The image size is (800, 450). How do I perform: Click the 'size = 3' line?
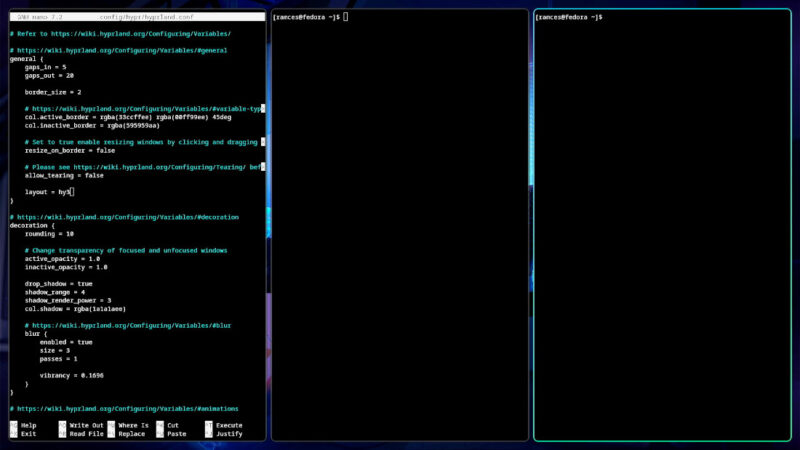[55, 351]
